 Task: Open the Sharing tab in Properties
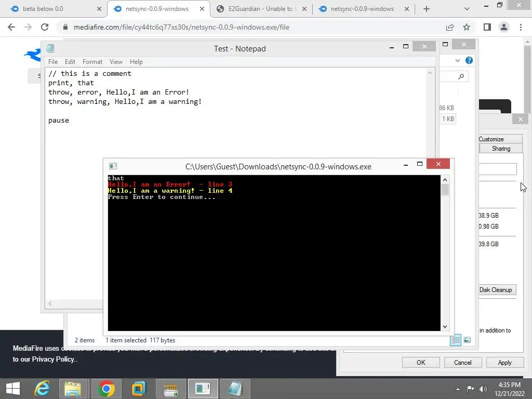(501, 149)
